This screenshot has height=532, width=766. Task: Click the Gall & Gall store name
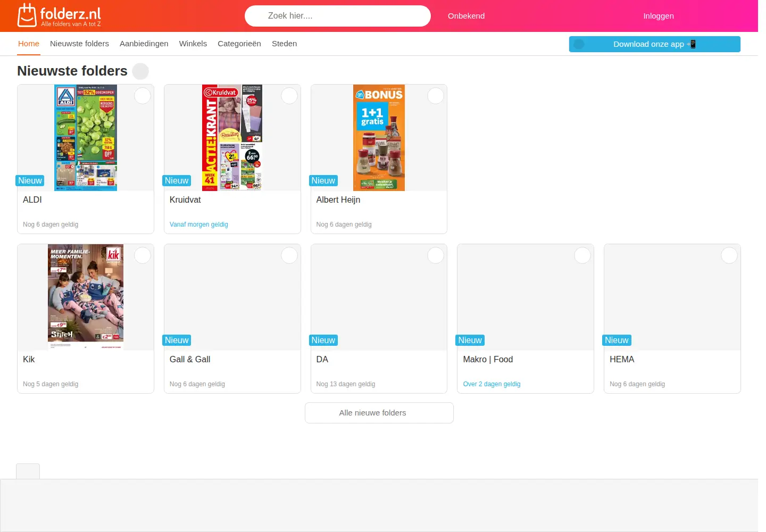pyautogui.click(x=190, y=359)
